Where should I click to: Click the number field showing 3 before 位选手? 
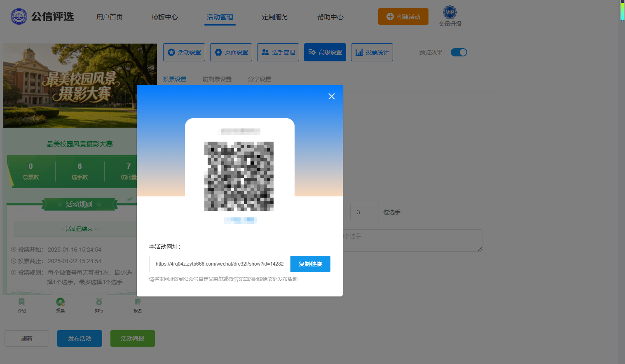364,212
